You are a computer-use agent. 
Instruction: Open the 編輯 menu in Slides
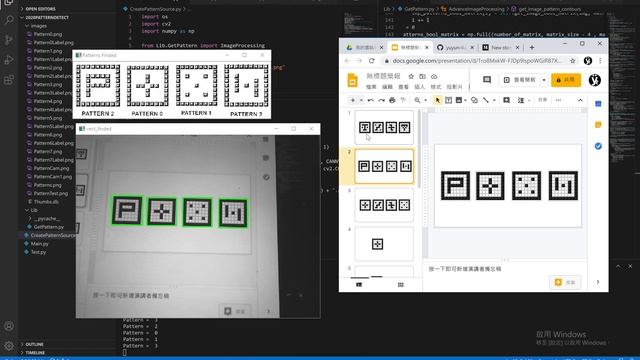(x=387, y=87)
